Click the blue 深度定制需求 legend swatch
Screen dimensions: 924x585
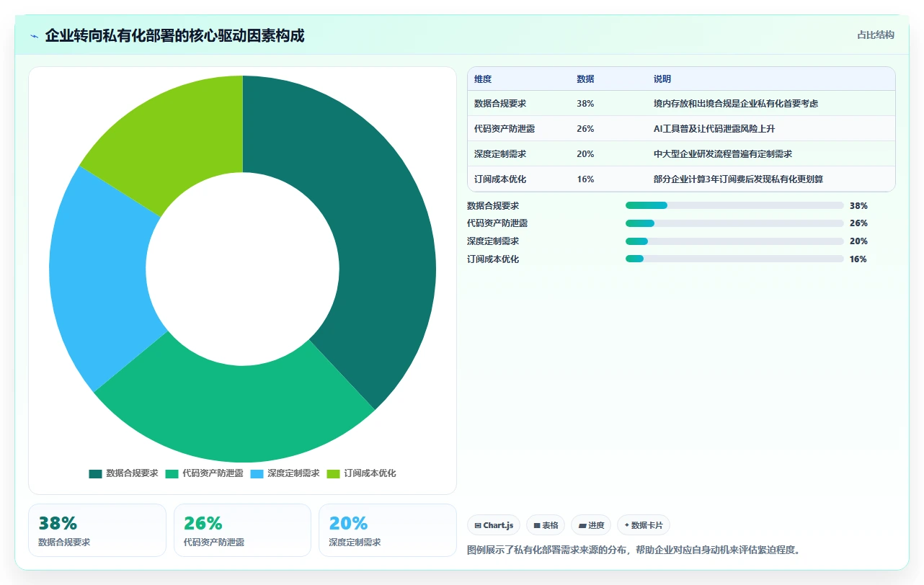tap(257, 473)
